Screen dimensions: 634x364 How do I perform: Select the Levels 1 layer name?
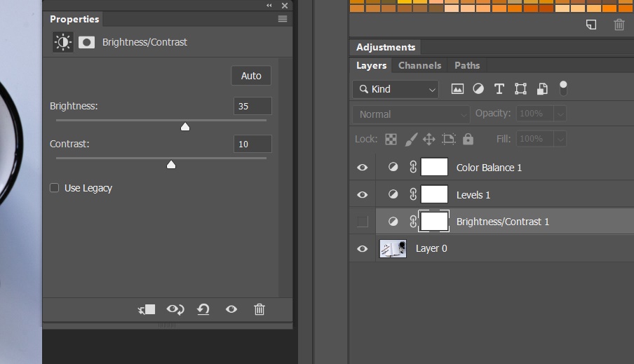point(473,195)
